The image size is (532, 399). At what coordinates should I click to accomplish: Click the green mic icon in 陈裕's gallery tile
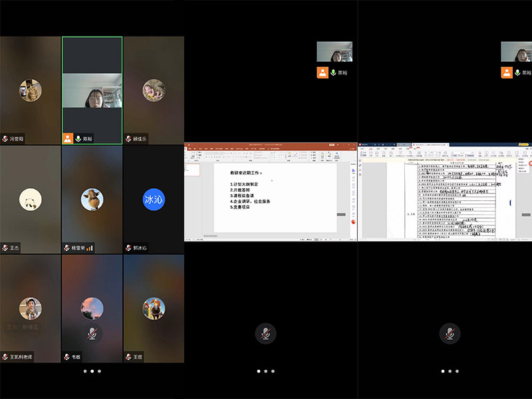coord(78,139)
